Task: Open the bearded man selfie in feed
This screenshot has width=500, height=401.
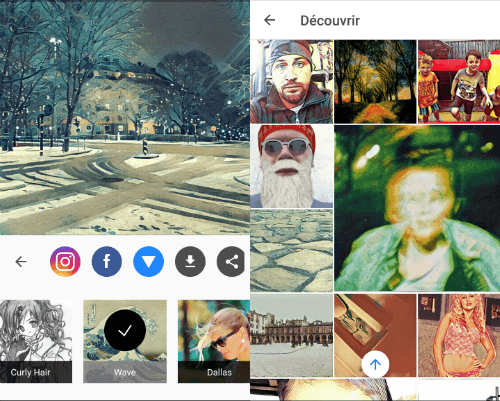Action: pos(292,82)
